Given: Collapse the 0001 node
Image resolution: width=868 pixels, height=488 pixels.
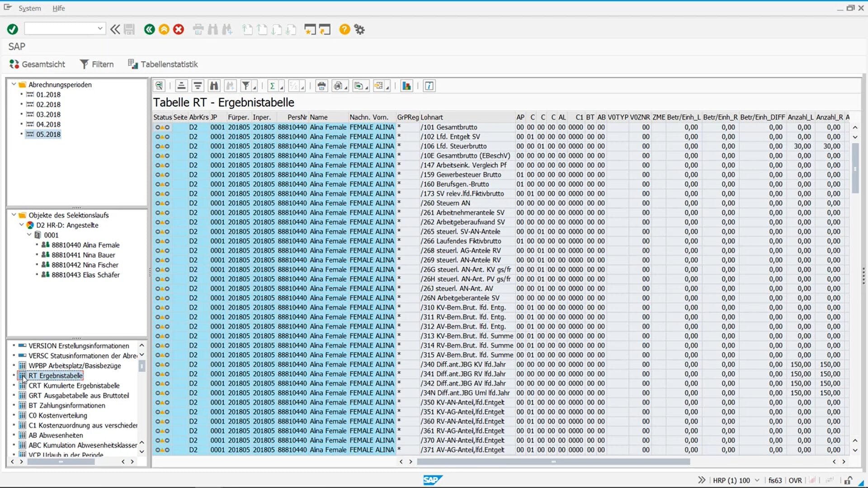Looking at the screenshot, I should tap(29, 235).
